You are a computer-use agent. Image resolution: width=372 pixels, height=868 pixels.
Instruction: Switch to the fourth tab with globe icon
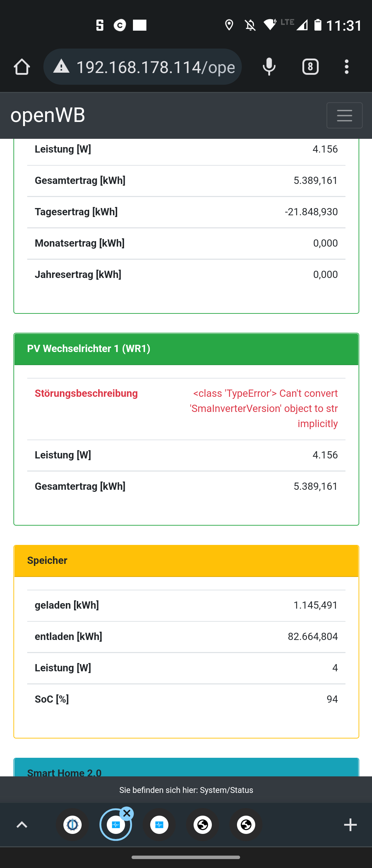coord(203,825)
